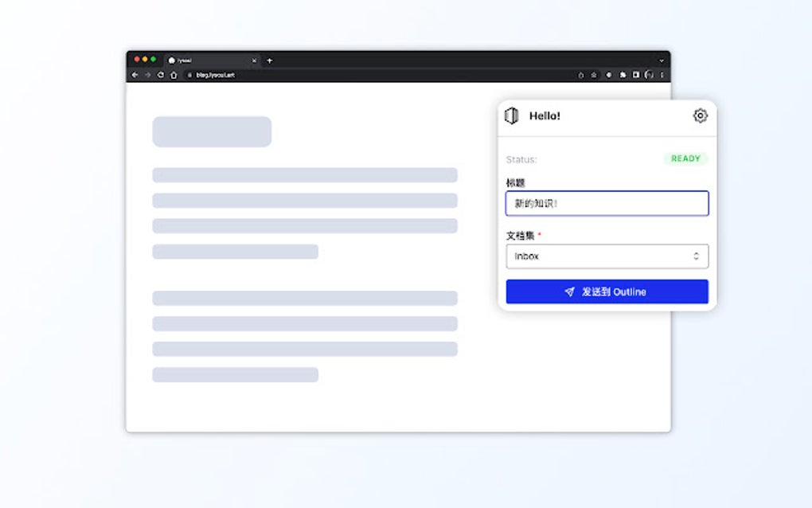The image size is (812, 508).
Task: Reload the page using the refresh icon
Action: pyautogui.click(x=160, y=75)
